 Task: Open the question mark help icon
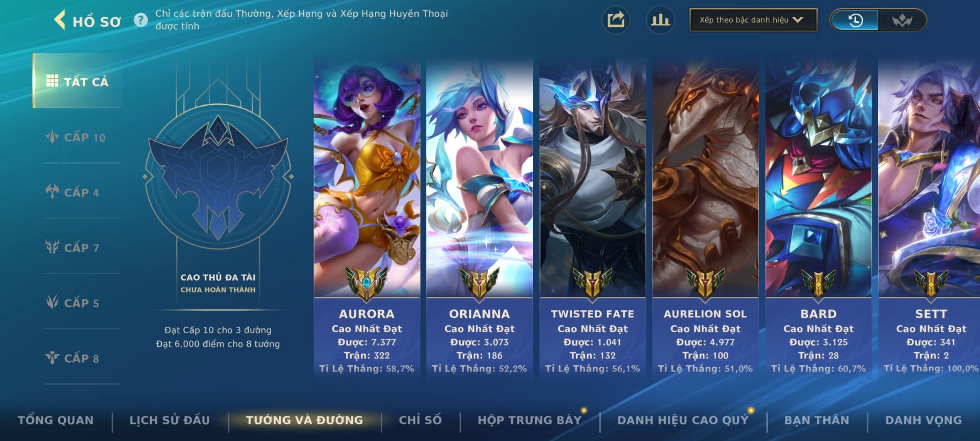[141, 20]
